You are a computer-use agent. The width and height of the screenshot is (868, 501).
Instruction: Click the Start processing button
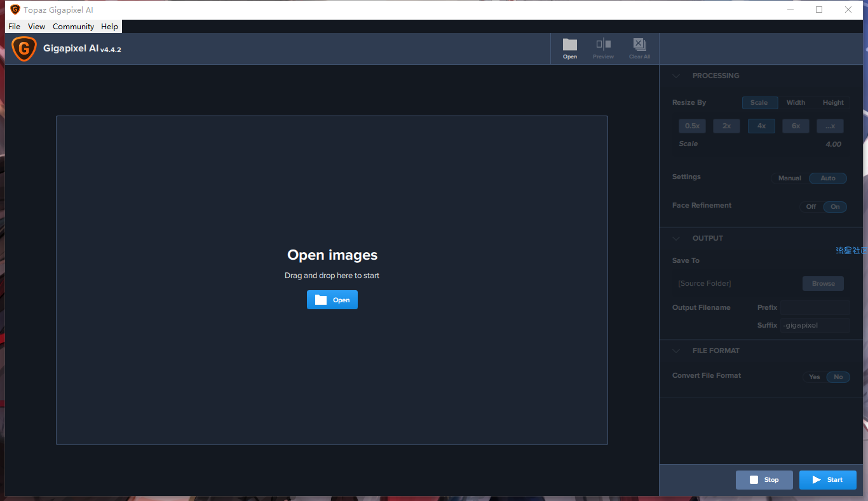coord(828,480)
